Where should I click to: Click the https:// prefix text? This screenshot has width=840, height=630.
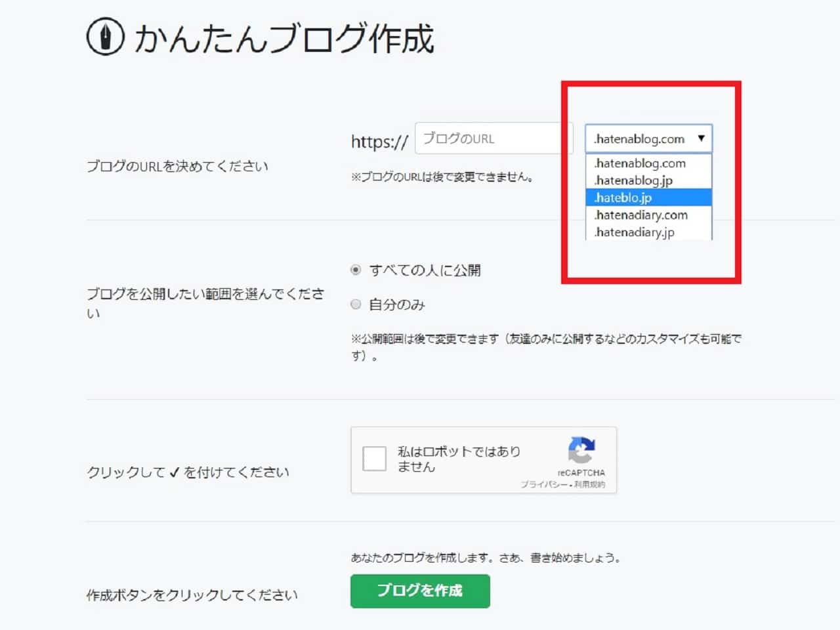[379, 141]
